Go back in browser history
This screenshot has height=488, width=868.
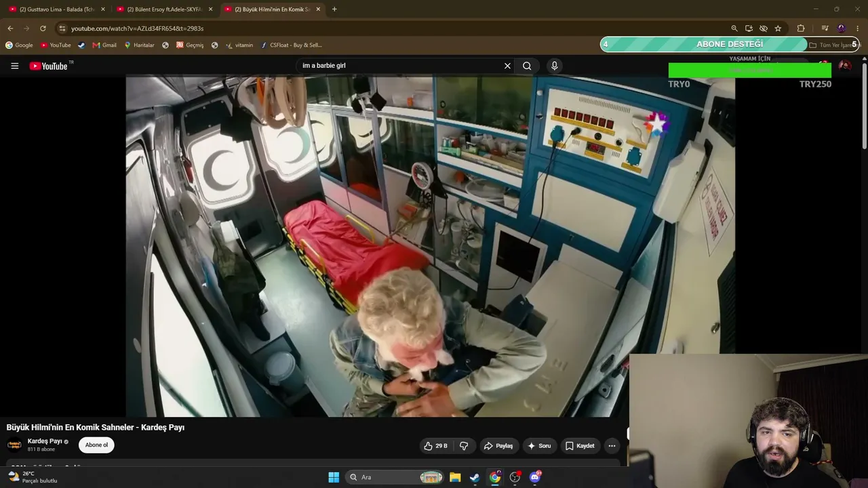10,28
